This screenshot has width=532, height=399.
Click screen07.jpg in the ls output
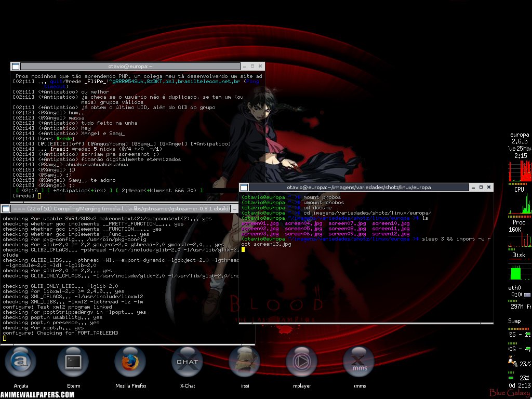click(x=347, y=223)
